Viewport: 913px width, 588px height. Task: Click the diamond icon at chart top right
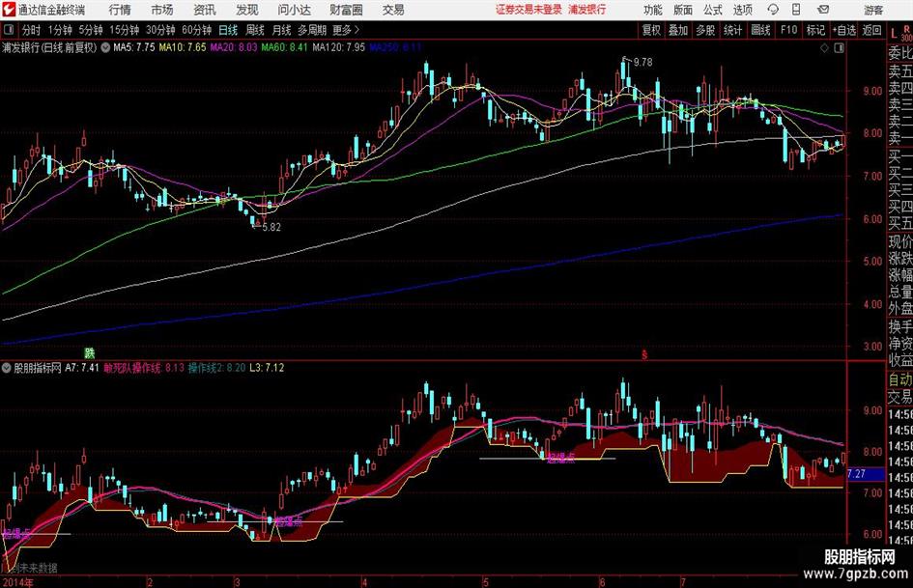coord(824,48)
